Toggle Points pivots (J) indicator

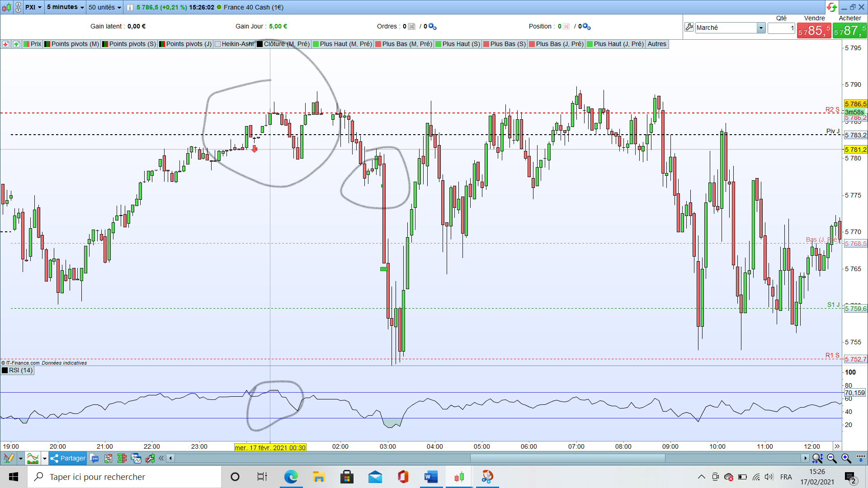(x=185, y=44)
